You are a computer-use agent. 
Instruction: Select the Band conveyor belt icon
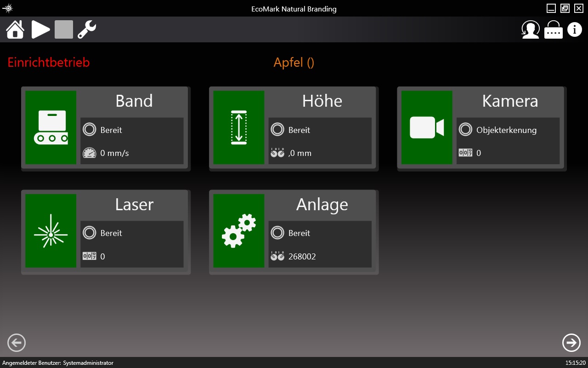pos(51,127)
